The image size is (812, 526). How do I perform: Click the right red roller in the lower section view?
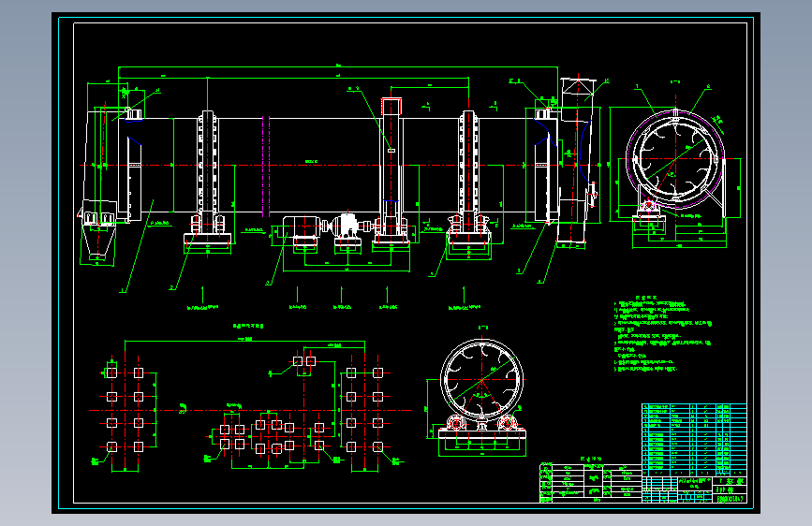click(x=507, y=422)
